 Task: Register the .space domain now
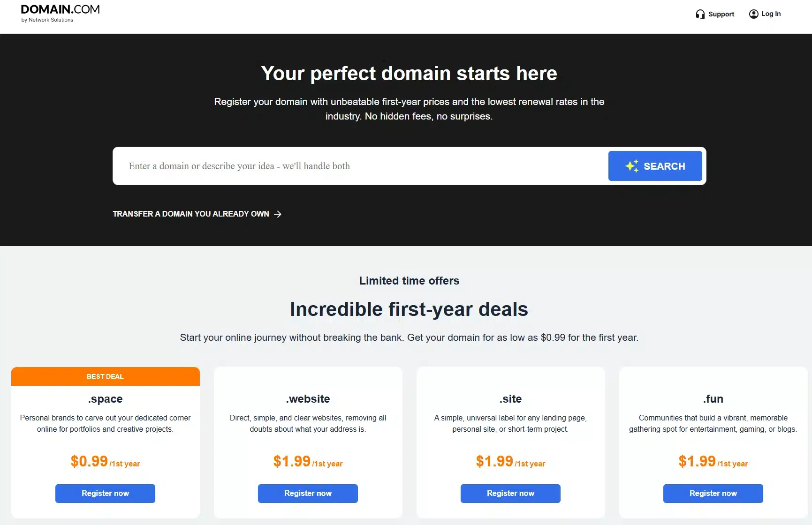click(x=105, y=494)
